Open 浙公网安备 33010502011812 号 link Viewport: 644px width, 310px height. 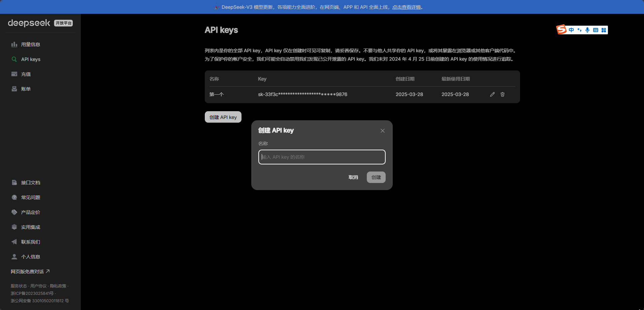(x=40, y=301)
